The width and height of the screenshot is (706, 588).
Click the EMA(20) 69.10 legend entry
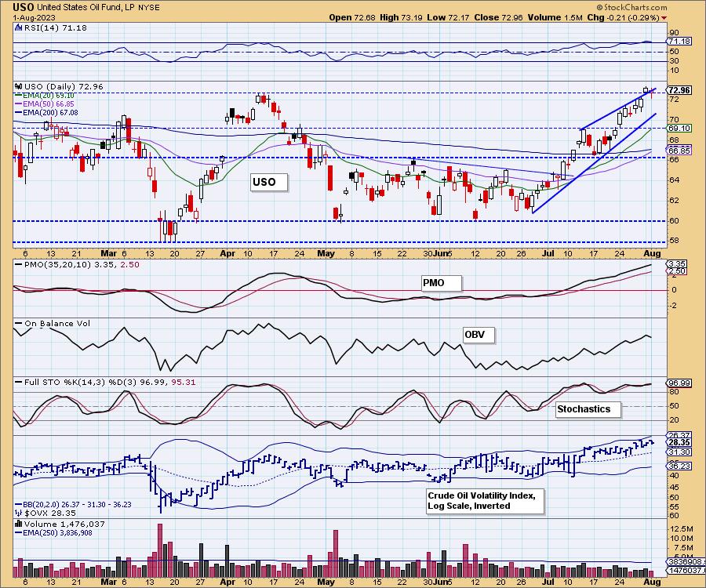click(45, 96)
